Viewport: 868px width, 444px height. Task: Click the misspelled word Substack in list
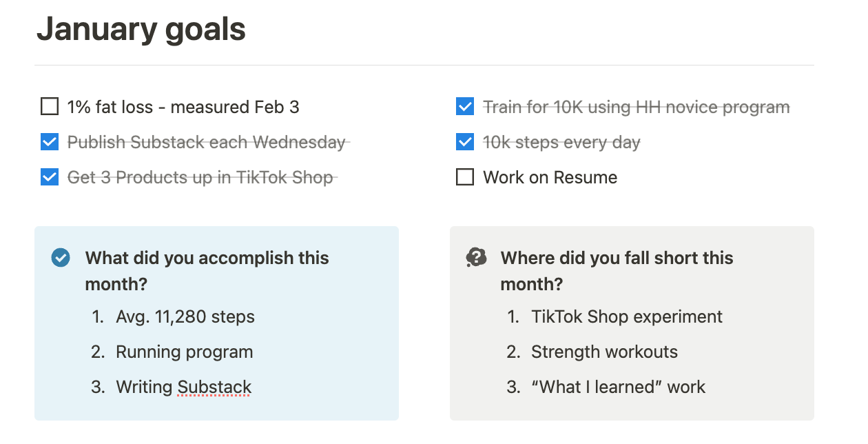[214, 387]
